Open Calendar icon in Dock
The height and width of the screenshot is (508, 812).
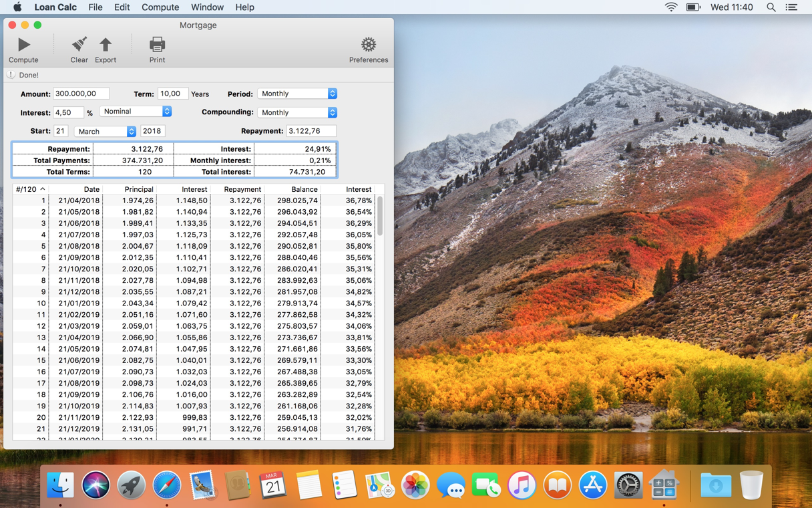click(x=273, y=485)
